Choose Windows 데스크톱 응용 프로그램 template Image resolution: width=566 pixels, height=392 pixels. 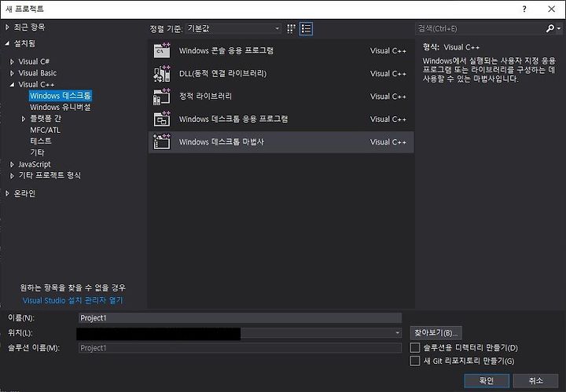(x=281, y=119)
